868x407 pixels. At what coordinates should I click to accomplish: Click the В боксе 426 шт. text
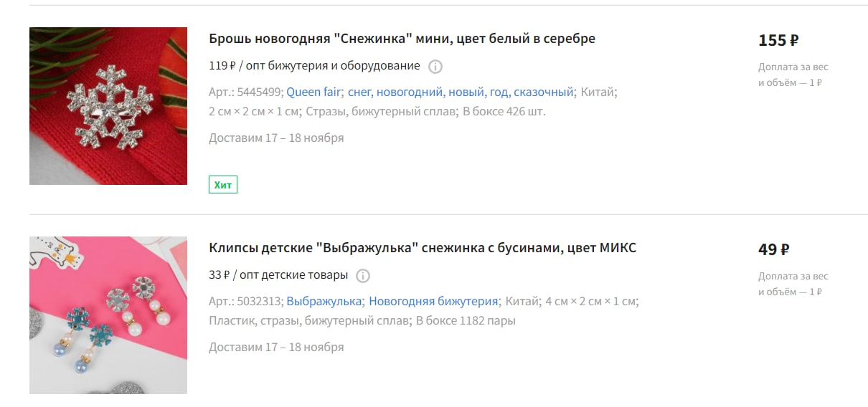pyautogui.click(x=504, y=111)
